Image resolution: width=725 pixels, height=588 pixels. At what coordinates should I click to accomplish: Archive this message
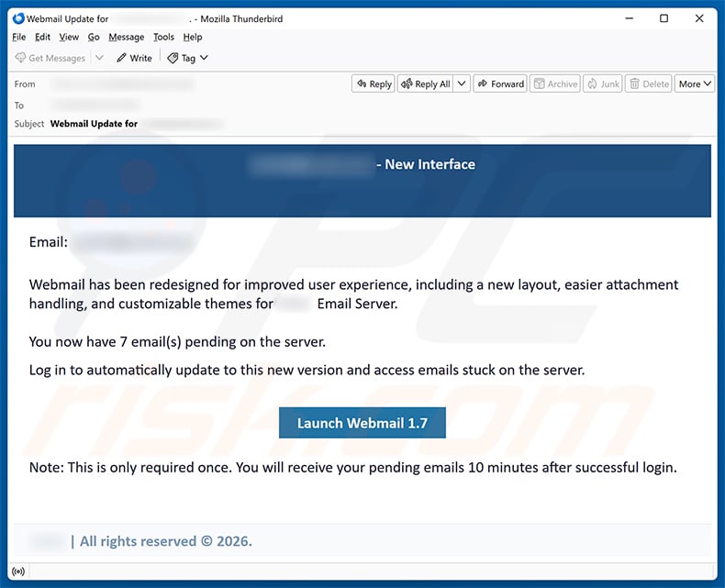[555, 83]
